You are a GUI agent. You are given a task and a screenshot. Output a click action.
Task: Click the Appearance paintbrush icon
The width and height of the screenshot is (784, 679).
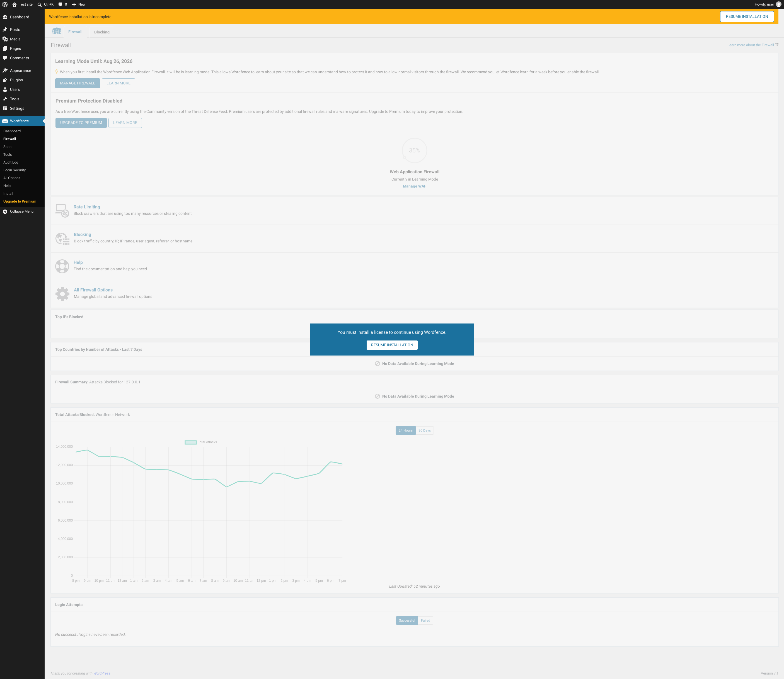[5, 70]
